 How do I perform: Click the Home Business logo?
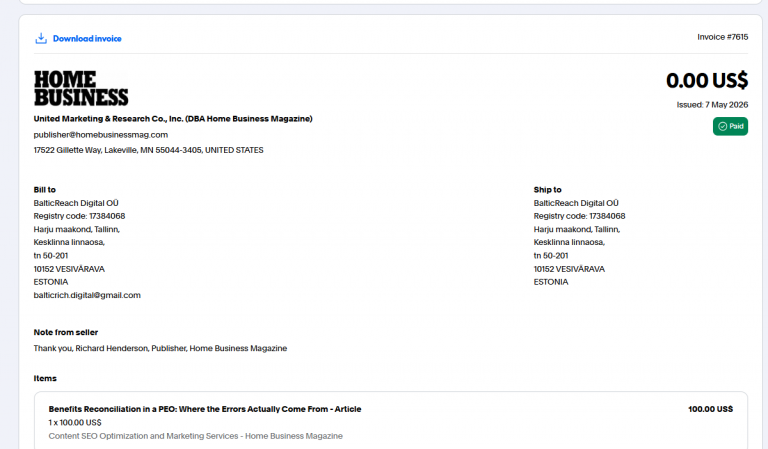pos(81,89)
